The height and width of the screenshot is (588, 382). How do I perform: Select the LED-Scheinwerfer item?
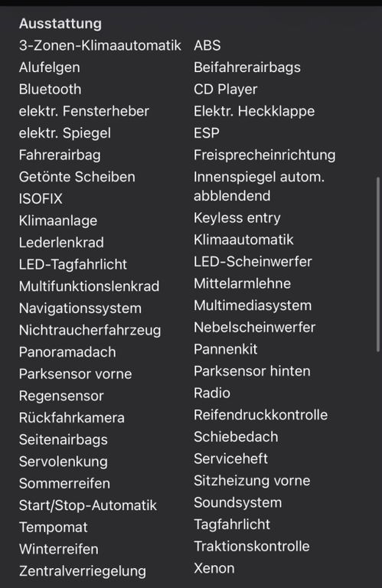pyautogui.click(x=253, y=262)
